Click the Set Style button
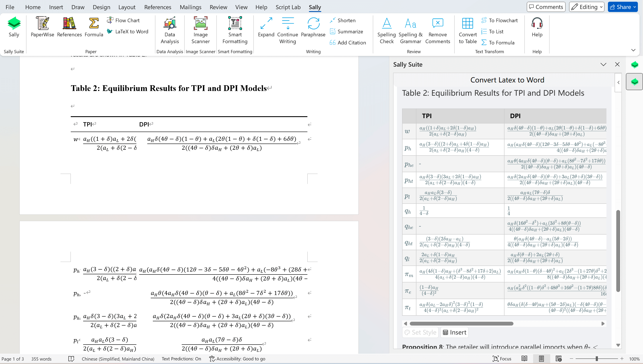The width and height of the screenshot is (643, 364). (420, 332)
